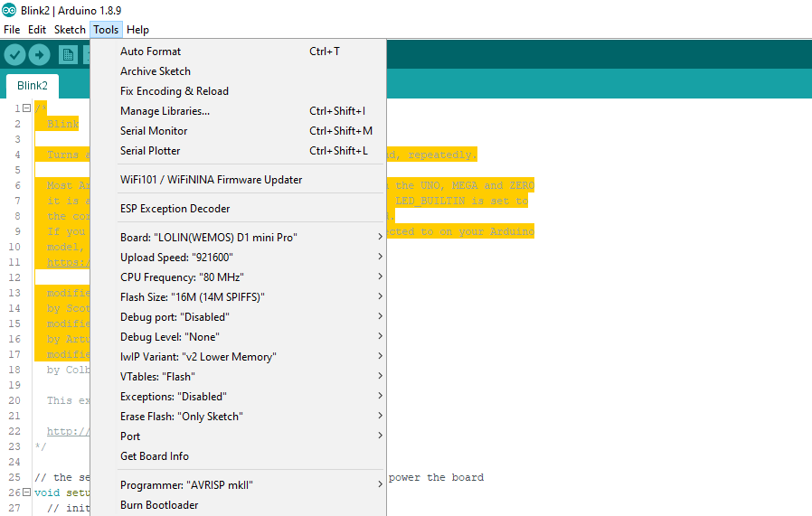The image size is (812, 516).
Task: Choose Auto Format from Tools menu
Action: click(x=238, y=52)
